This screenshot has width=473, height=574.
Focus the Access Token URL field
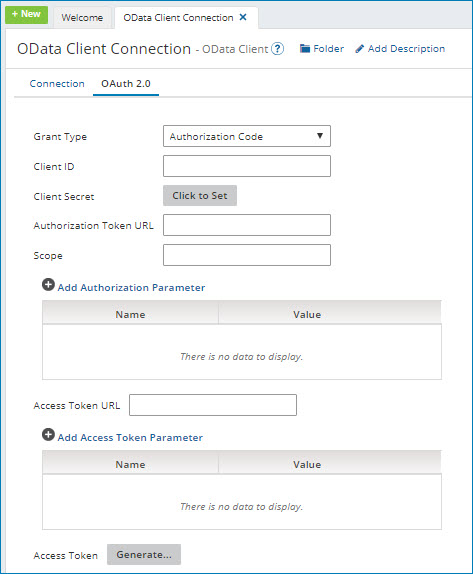coord(213,405)
